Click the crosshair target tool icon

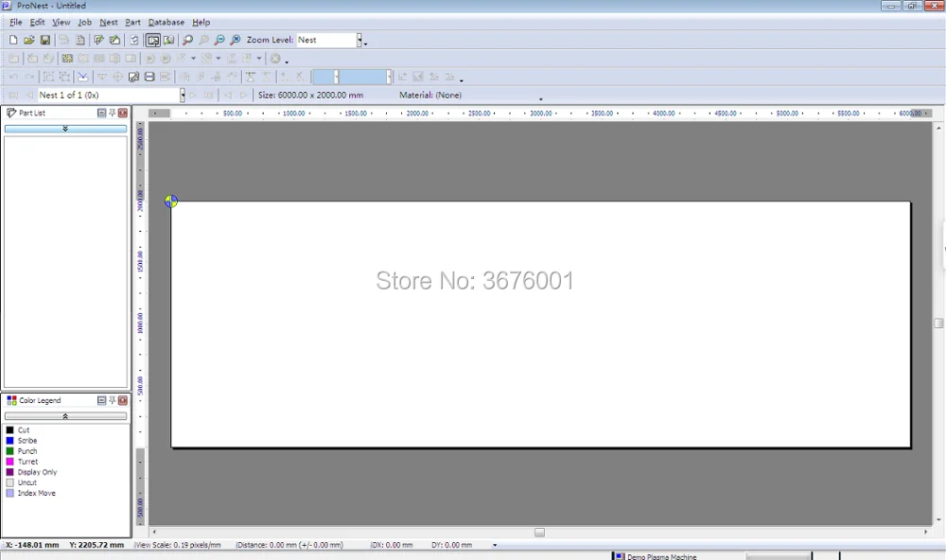pos(117,77)
